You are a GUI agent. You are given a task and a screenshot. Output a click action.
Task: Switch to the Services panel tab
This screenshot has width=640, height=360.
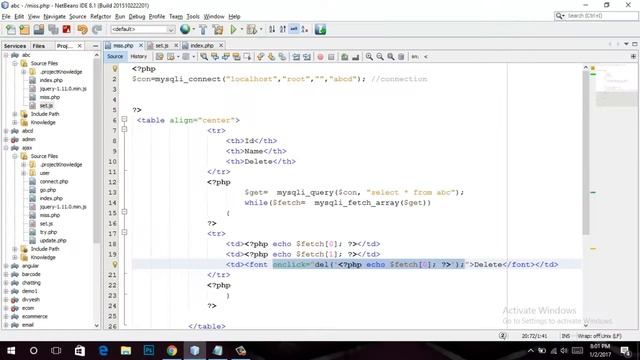point(15,46)
